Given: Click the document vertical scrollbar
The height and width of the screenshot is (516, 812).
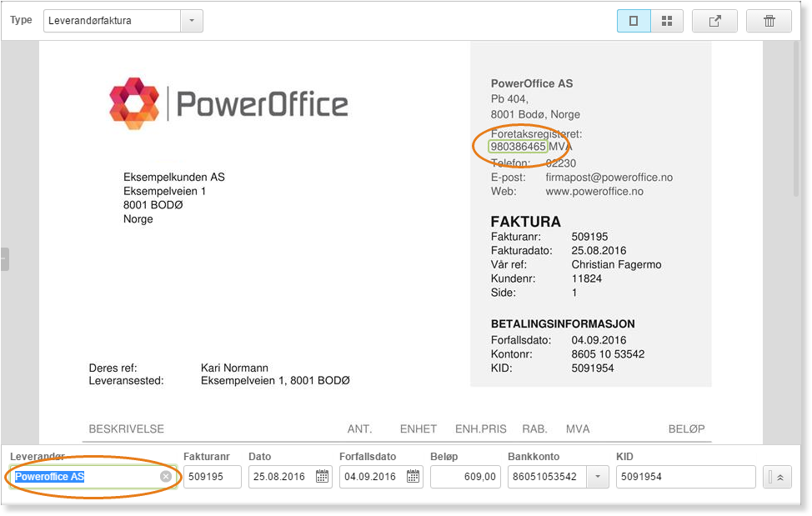Looking at the screenshot, I should 796,119.
